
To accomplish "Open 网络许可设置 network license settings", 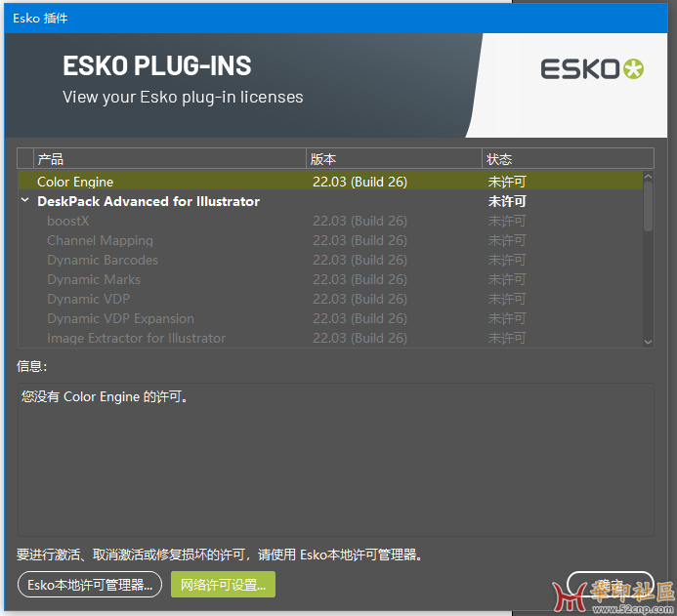I will 223,585.
